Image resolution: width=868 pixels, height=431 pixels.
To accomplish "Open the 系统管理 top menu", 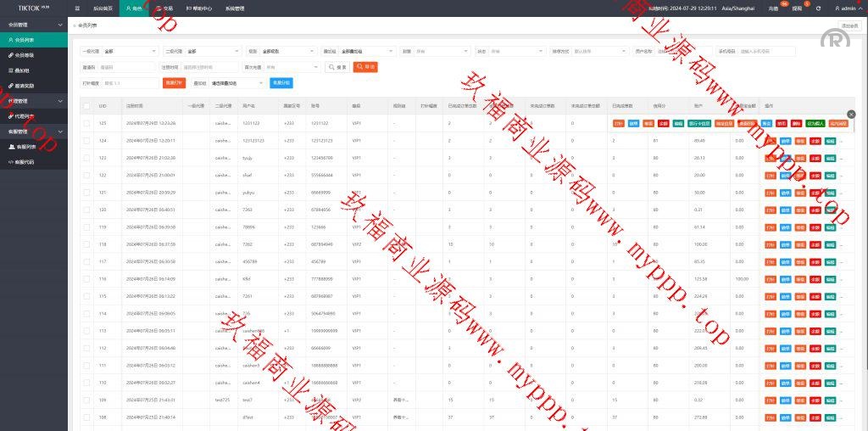I will click(235, 8).
